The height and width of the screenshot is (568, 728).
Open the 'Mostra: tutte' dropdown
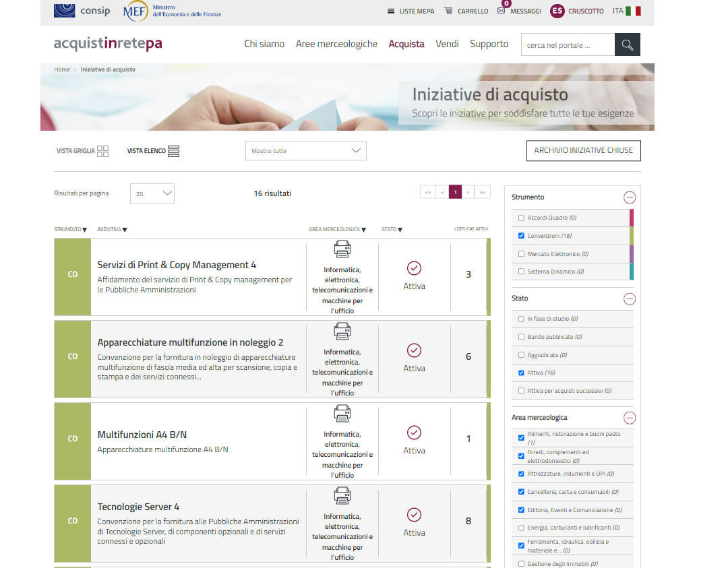[x=305, y=151]
